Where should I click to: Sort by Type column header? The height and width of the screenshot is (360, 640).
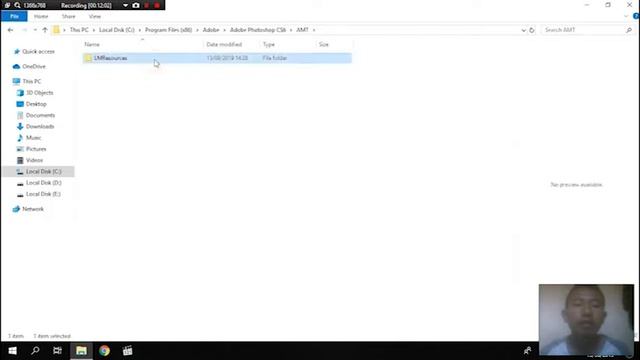(x=269, y=44)
